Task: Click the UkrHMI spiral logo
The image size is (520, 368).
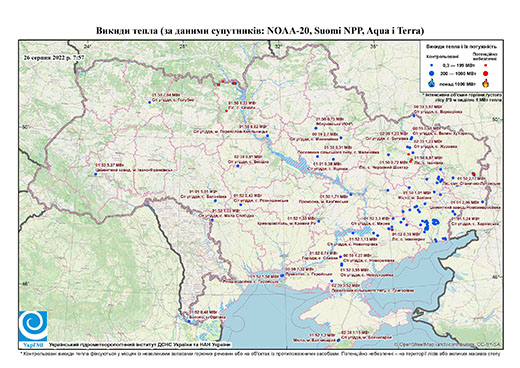Action: click(33, 326)
